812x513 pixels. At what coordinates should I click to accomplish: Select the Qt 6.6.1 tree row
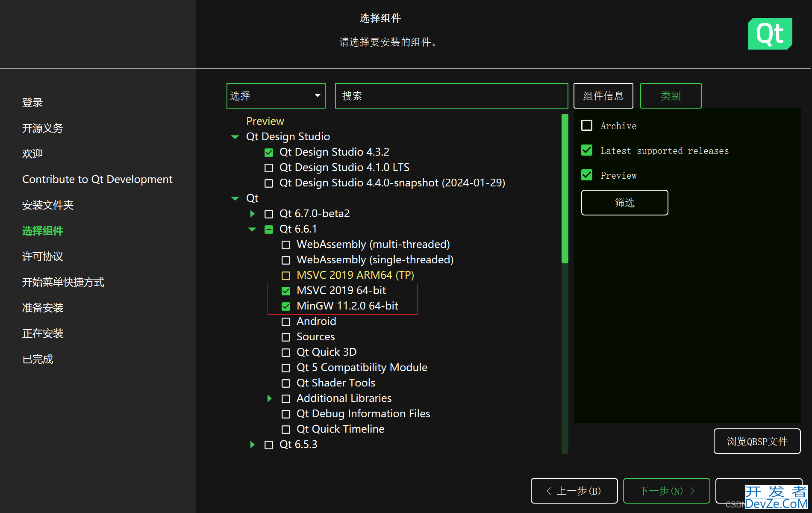[x=298, y=229]
